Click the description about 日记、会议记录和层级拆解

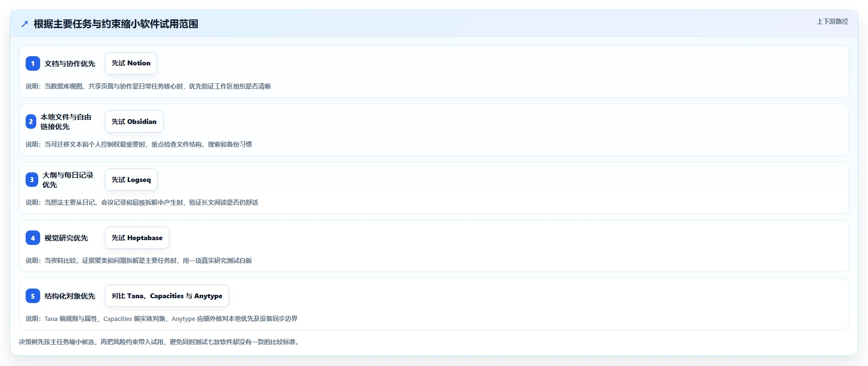coord(142,202)
